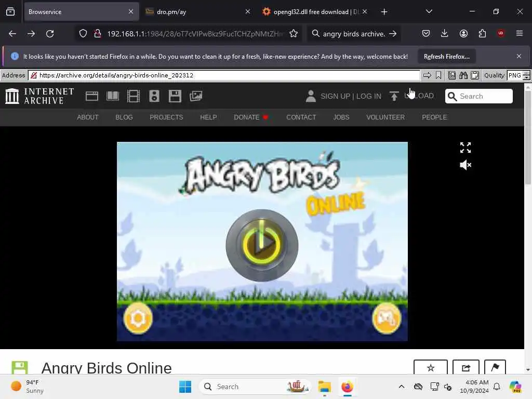This screenshot has height=399, width=532.
Task: Open the PEOPLE page
Action: [434, 117]
